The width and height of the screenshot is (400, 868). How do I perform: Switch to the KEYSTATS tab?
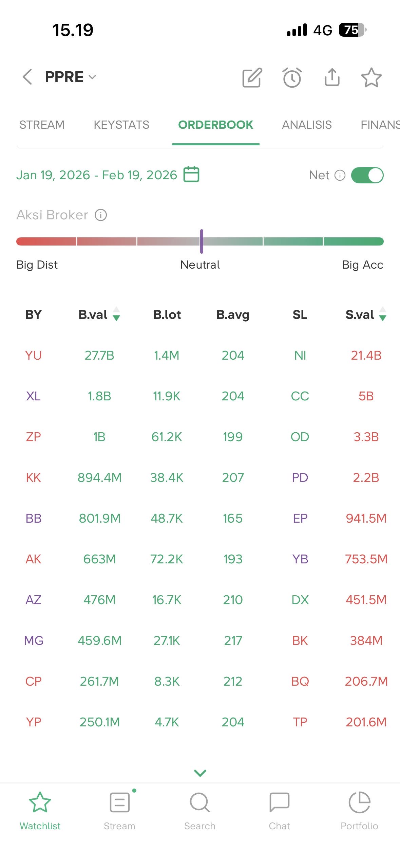coord(121,125)
